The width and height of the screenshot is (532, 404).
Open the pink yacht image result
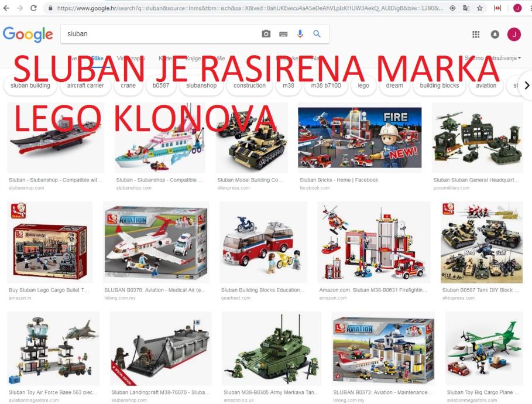[x=160, y=138]
